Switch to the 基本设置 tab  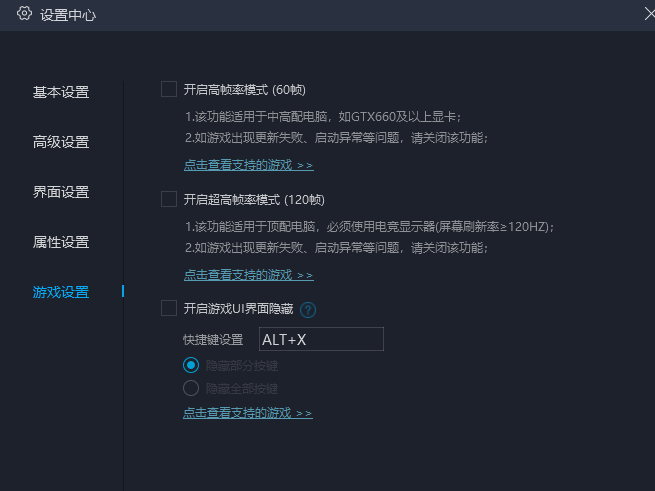click(61, 92)
